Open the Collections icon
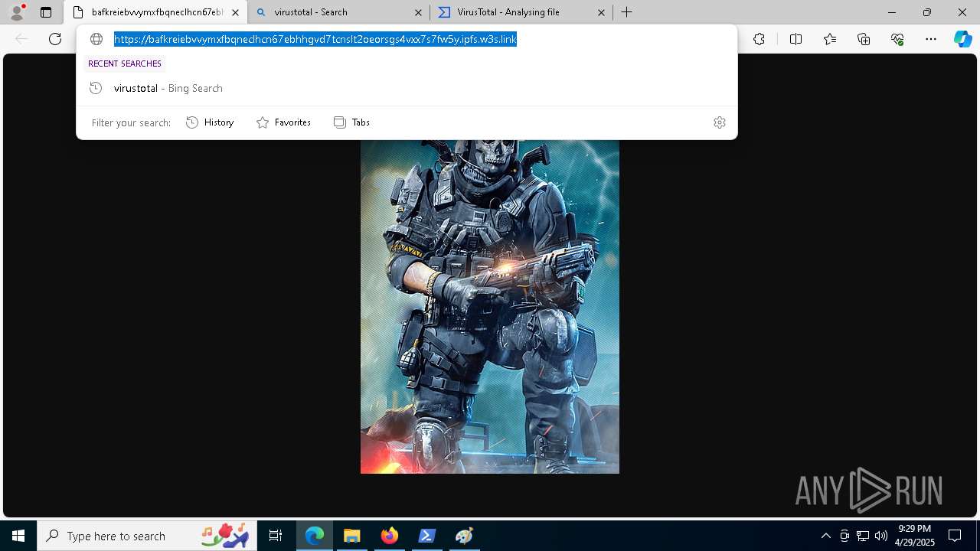Image resolution: width=980 pixels, height=551 pixels. pos(864,39)
